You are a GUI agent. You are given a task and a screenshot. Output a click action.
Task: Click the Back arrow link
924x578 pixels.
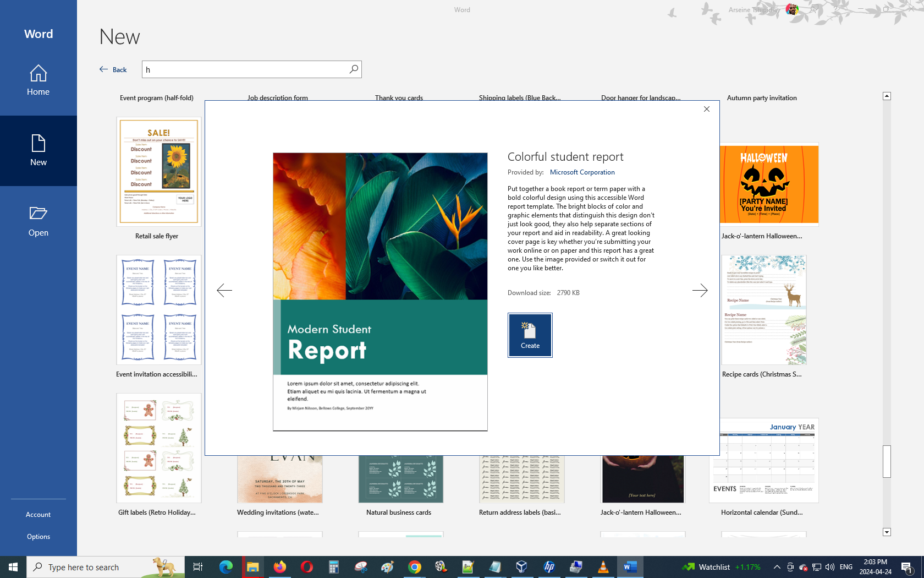point(113,69)
